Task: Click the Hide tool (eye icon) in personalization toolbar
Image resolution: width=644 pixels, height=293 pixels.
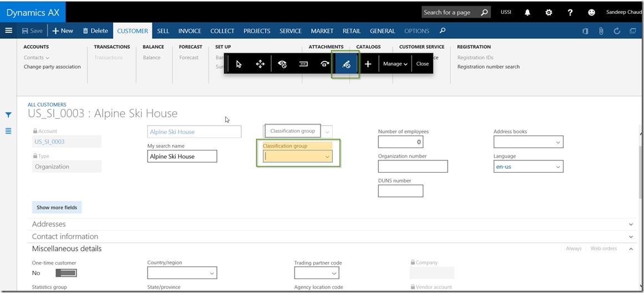Action: (282, 64)
